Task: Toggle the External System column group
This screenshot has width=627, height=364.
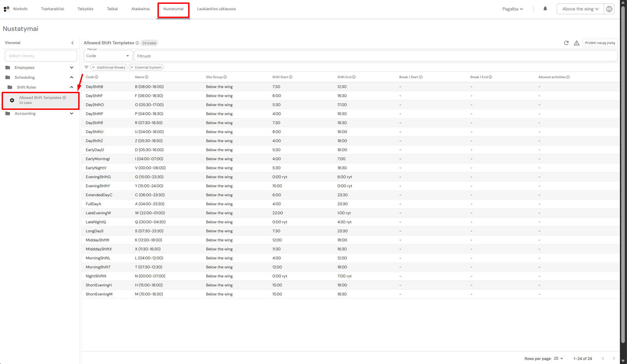Action: click(146, 67)
